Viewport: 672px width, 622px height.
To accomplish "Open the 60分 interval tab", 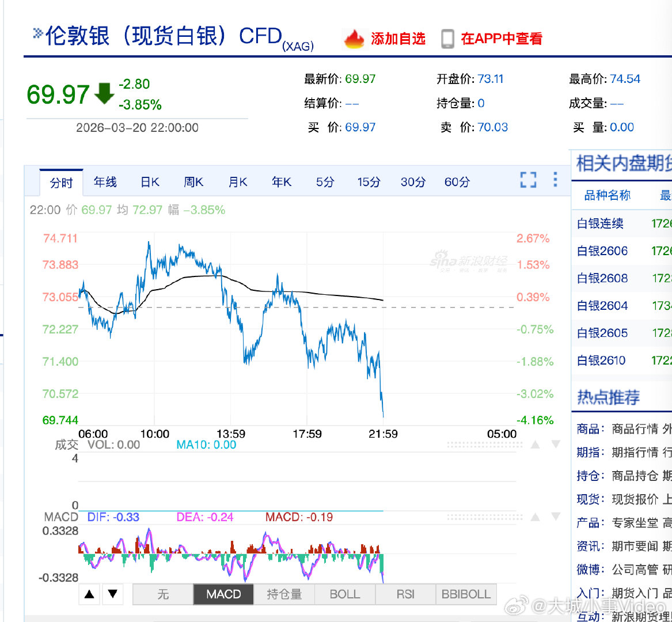I will (456, 181).
